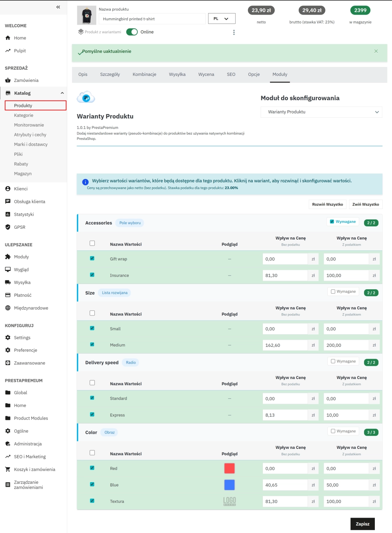This screenshot has height=533, width=392.
Task: Open the SEO tab
Action: tap(231, 74)
